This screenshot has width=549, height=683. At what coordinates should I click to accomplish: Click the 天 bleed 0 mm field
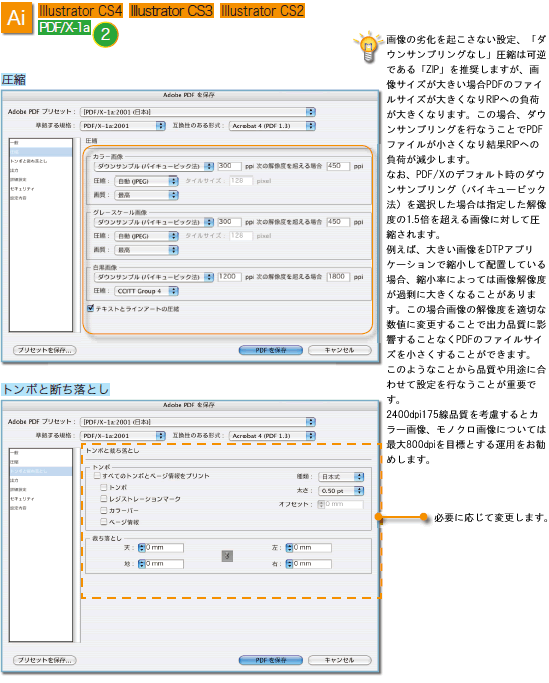coord(164,548)
